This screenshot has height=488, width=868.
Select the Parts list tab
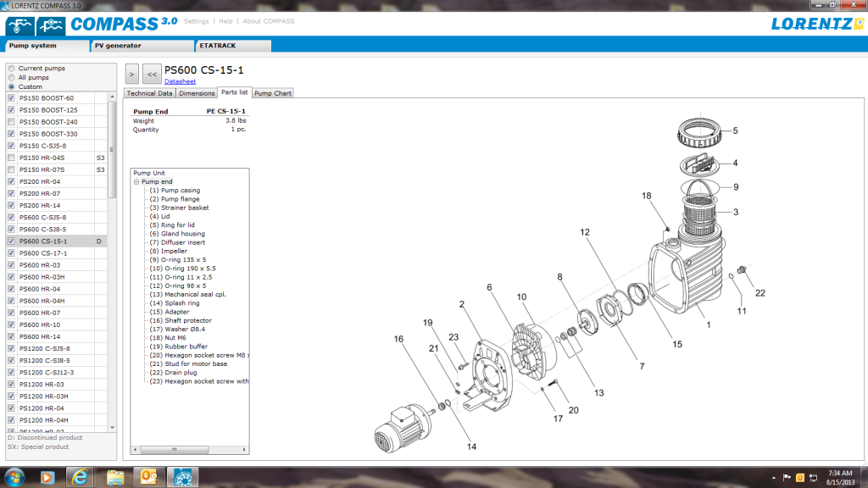pyautogui.click(x=235, y=92)
